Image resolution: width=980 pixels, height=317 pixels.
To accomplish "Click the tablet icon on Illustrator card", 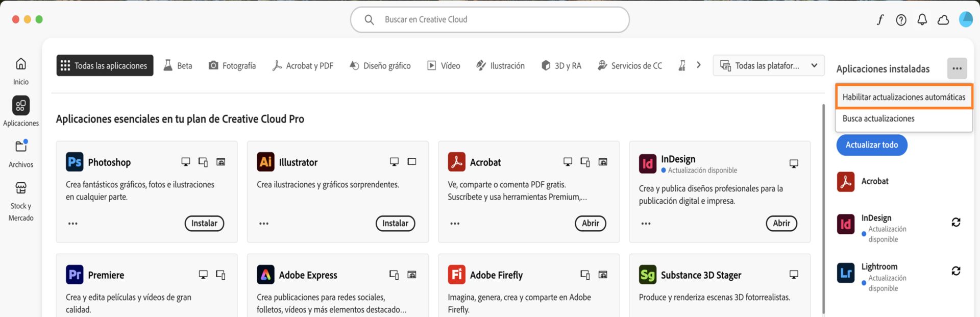I will 412,162.
